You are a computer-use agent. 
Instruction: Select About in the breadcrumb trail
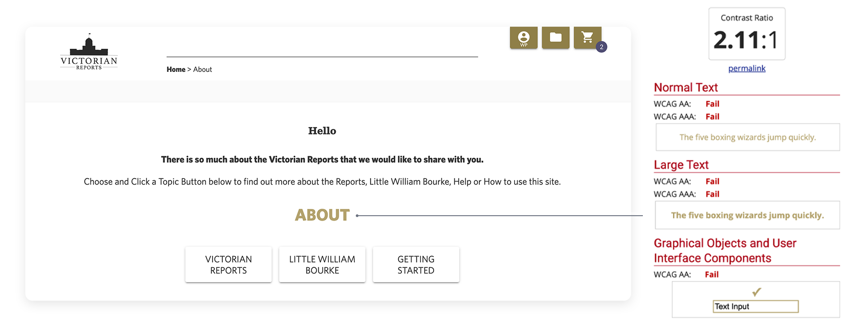pyautogui.click(x=203, y=70)
